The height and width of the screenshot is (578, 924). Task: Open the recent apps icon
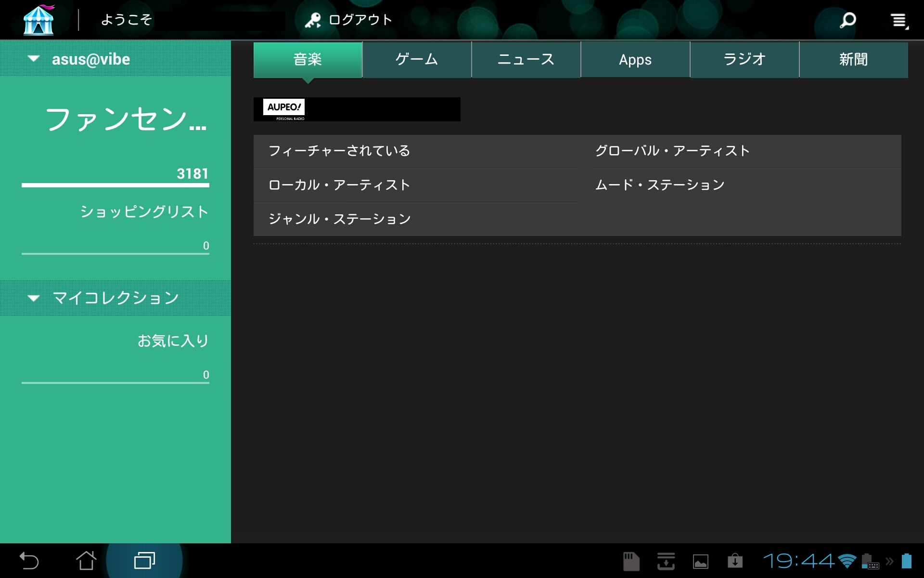144,561
